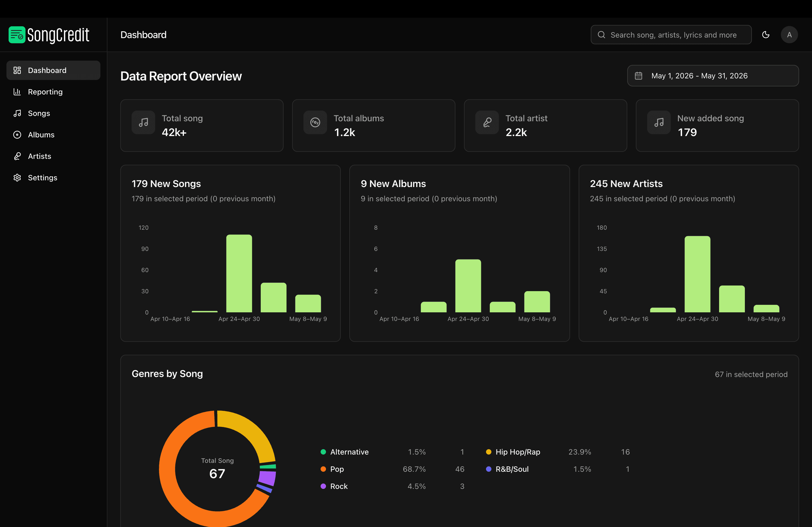Select the Total albums 1.2k card
Image resolution: width=812 pixels, height=527 pixels.
(374, 125)
